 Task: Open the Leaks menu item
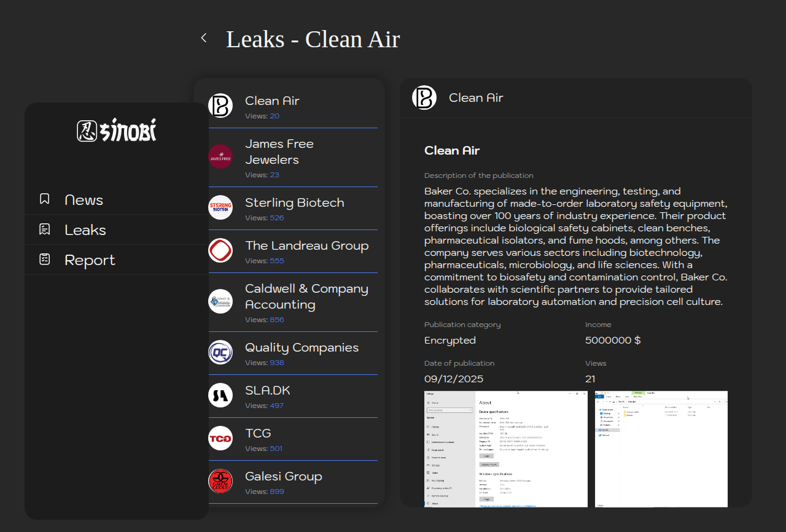click(x=85, y=230)
